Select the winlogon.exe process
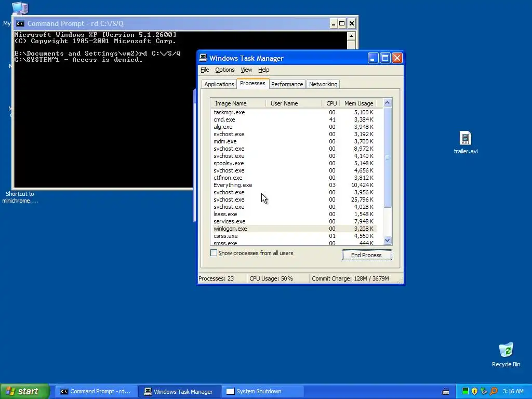This screenshot has width=532, height=399. pyautogui.click(x=295, y=229)
